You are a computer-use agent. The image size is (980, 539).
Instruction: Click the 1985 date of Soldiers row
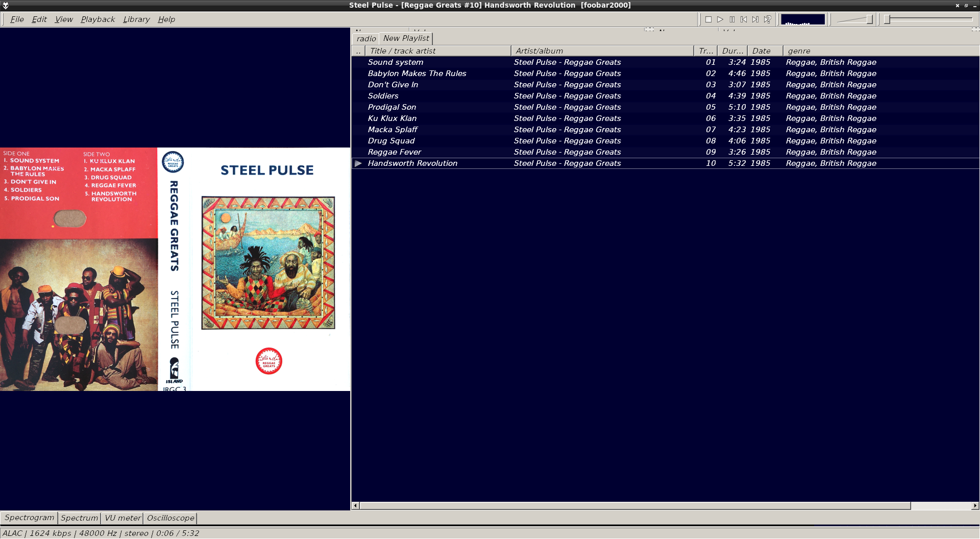[x=760, y=96]
